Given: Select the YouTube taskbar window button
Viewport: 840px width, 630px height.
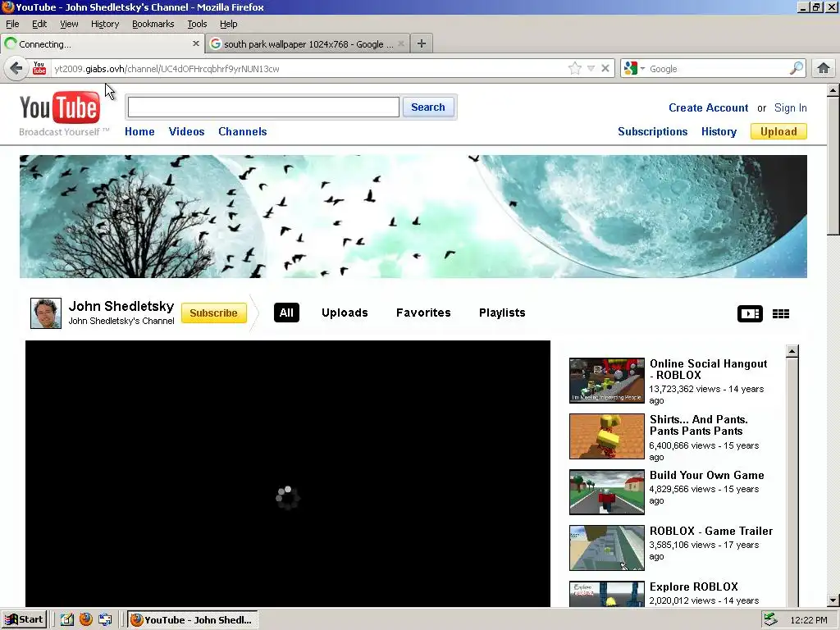Looking at the screenshot, I should [193, 620].
